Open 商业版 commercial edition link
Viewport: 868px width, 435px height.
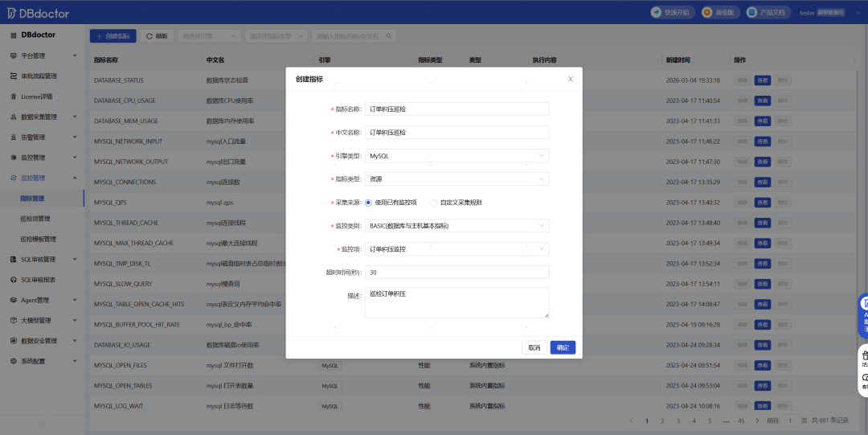[x=720, y=12]
